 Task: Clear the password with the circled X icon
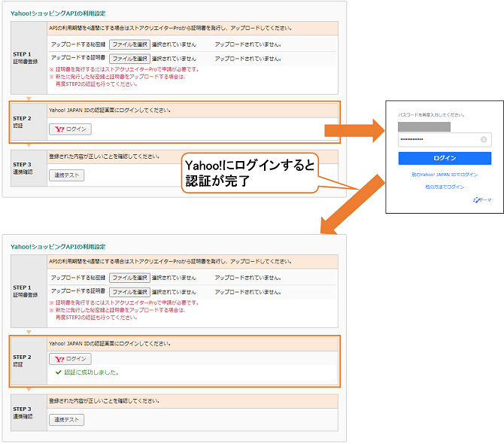pos(484,139)
